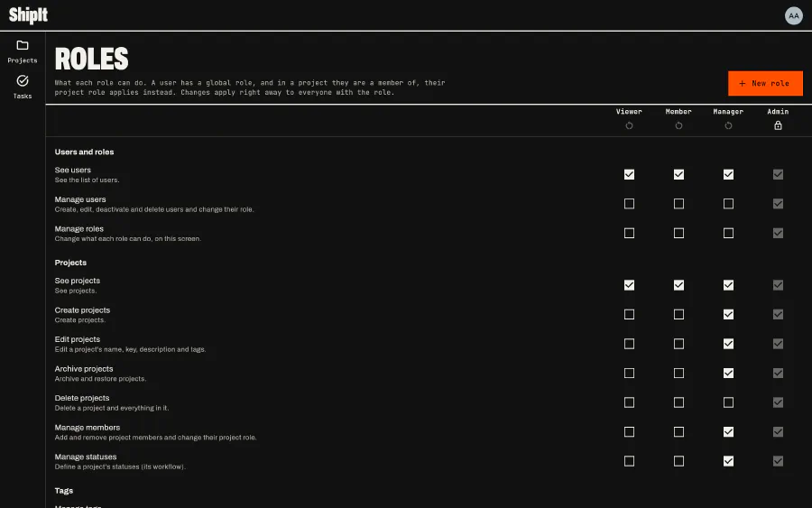
Task: Enable Edit projects for Member
Action: [x=678, y=344]
